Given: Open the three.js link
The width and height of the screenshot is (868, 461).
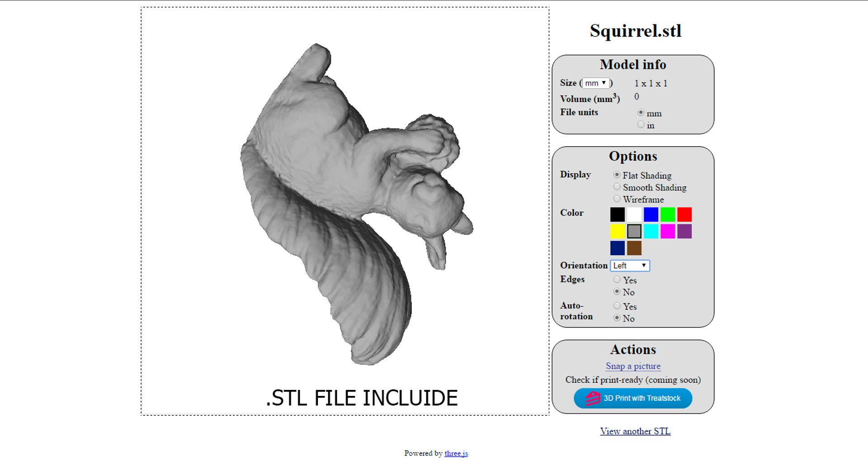Looking at the screenshot, I should click(456, 453).
